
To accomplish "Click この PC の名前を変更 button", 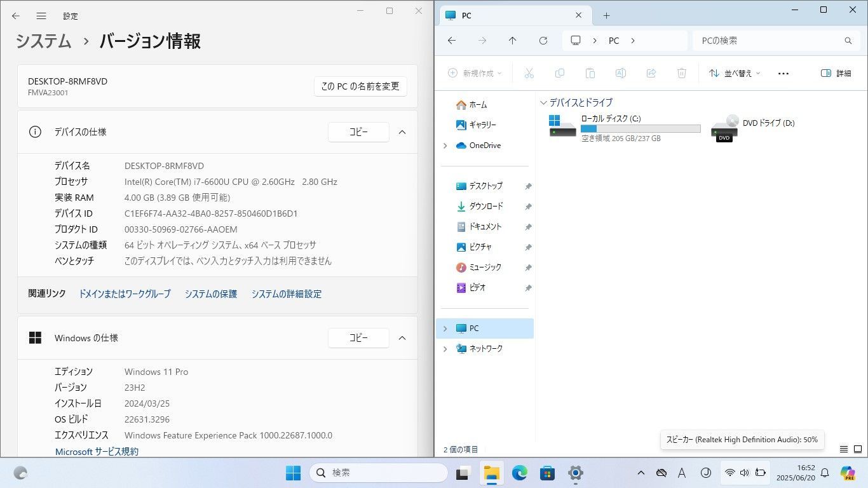I will point(360,86).
